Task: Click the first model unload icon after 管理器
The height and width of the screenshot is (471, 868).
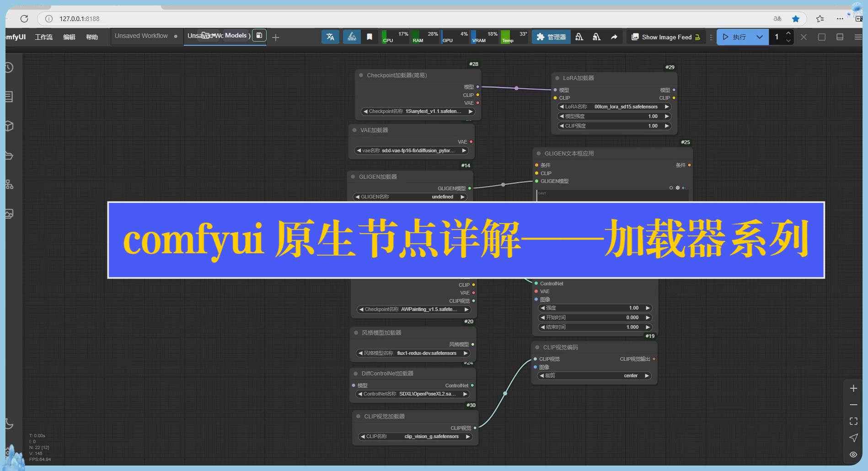Action: point(579,37)
